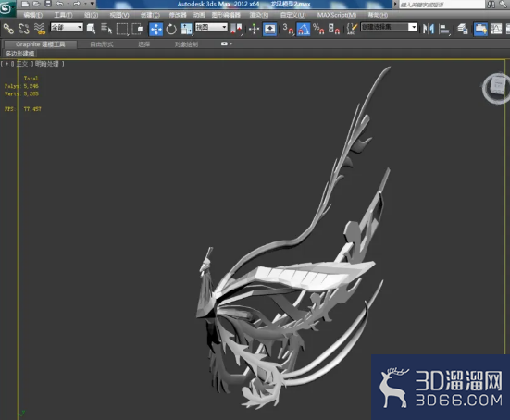
Task: Click the Align tool icon
Action: pyautogui.click(x=444, y=29)
